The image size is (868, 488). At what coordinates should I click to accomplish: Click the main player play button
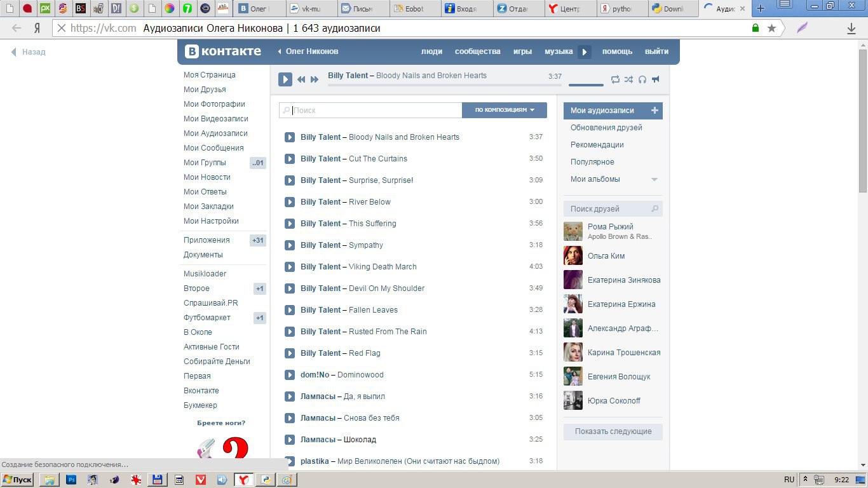[285, 79]
